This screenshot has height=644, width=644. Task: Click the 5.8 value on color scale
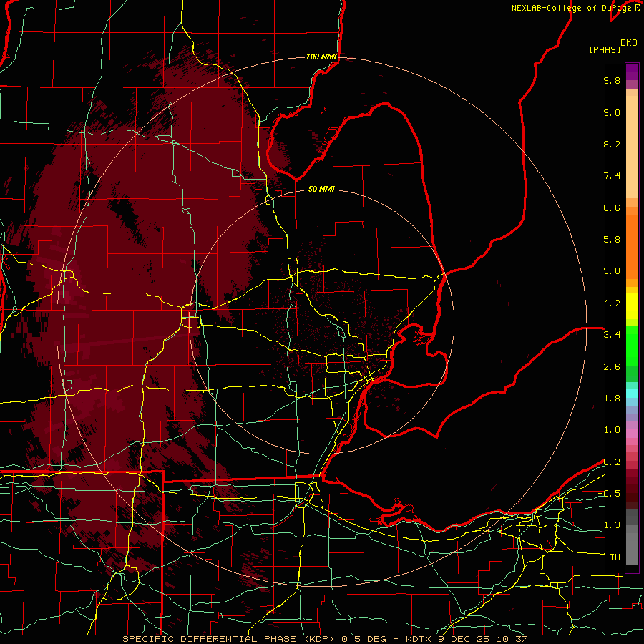coord(612,240)
